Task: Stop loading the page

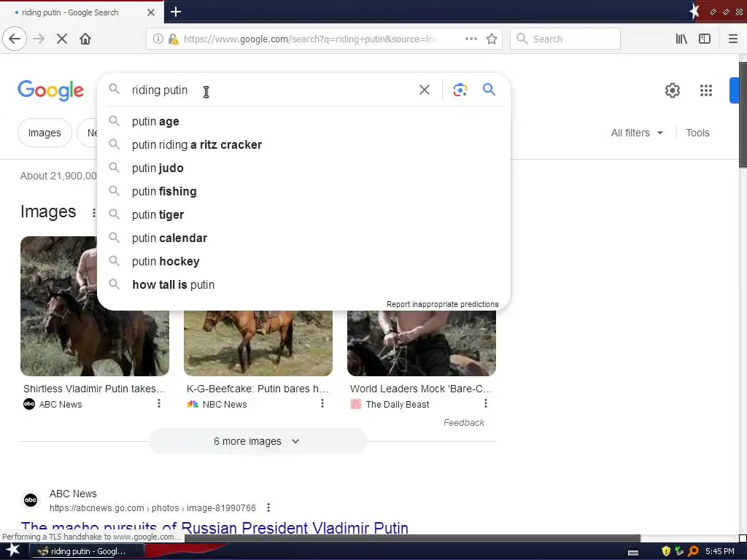Action: [x=62, y=39]
